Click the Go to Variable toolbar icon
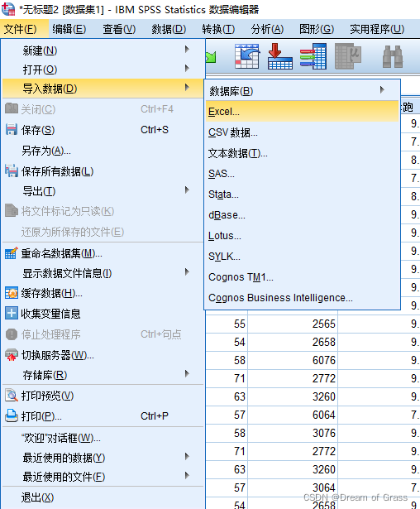This screenshot has height=509, width=420. [x=280, y=56]
